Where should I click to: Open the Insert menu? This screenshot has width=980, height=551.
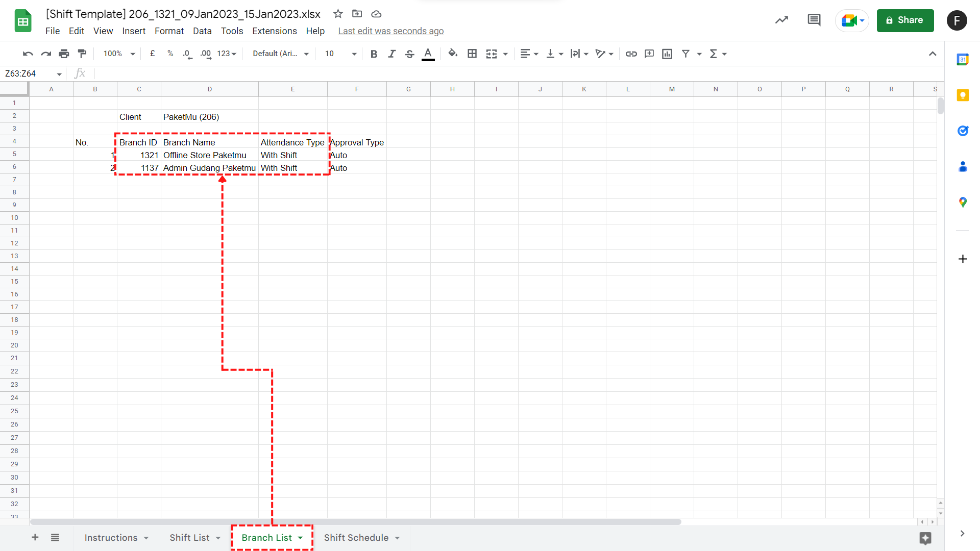coord(134,31)
